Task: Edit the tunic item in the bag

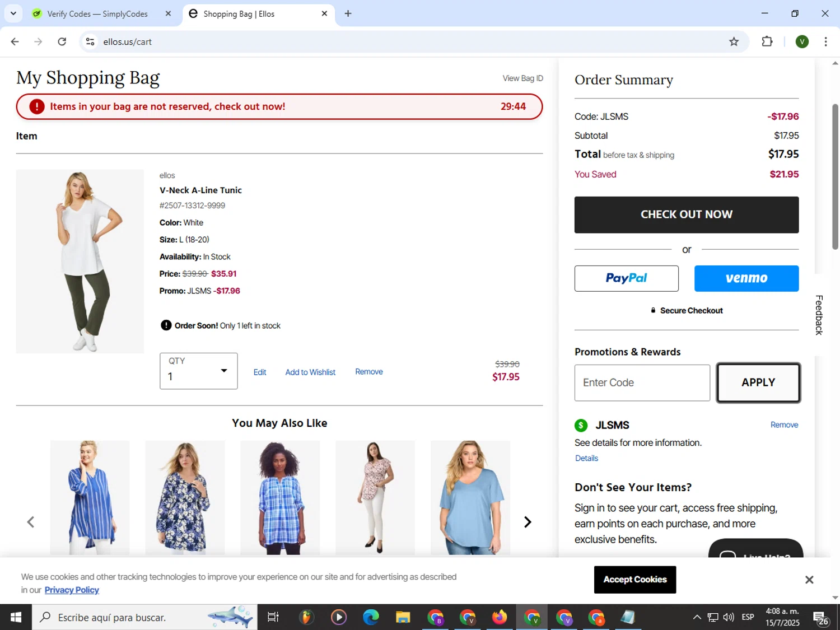Action: pyautogui.click(x=260, y=372)
